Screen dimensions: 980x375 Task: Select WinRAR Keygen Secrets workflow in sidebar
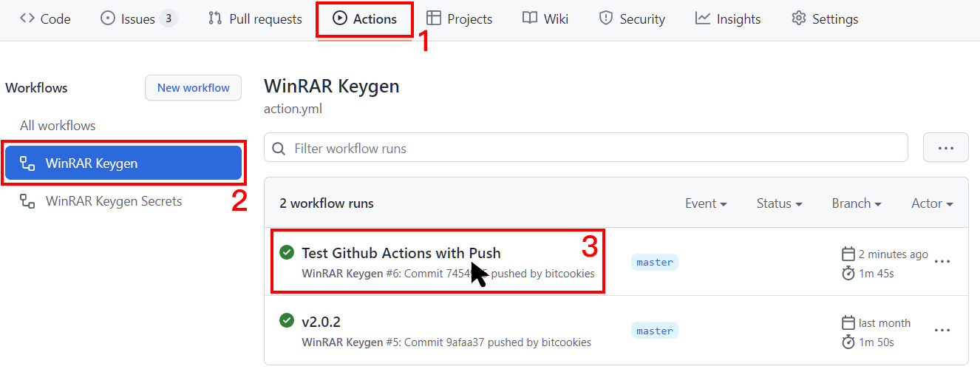(113, 201)
